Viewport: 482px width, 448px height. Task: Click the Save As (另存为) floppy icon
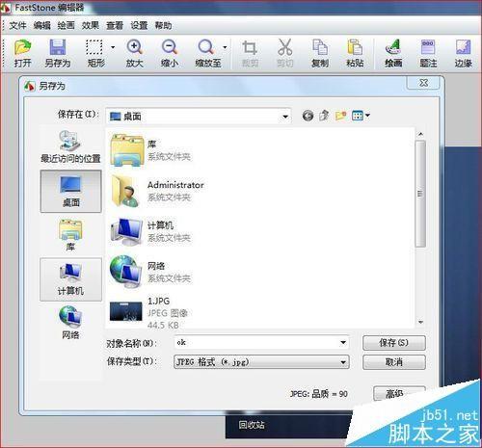point(58,53)
